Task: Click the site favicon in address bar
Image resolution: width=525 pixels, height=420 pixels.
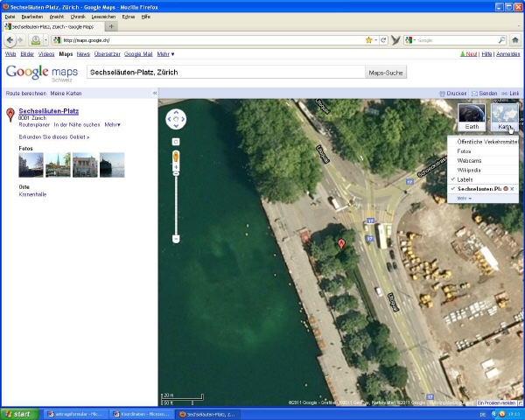Action: click(57, 40)
